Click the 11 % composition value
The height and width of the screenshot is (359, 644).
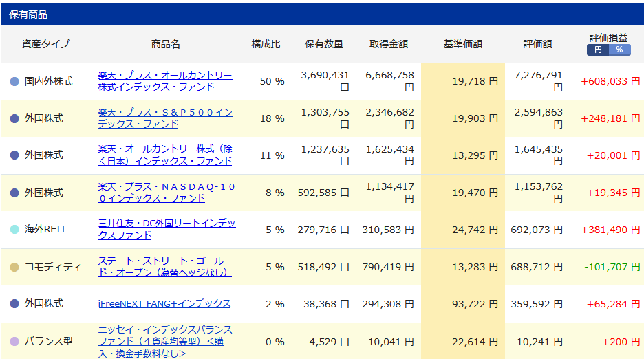(272, 155)
